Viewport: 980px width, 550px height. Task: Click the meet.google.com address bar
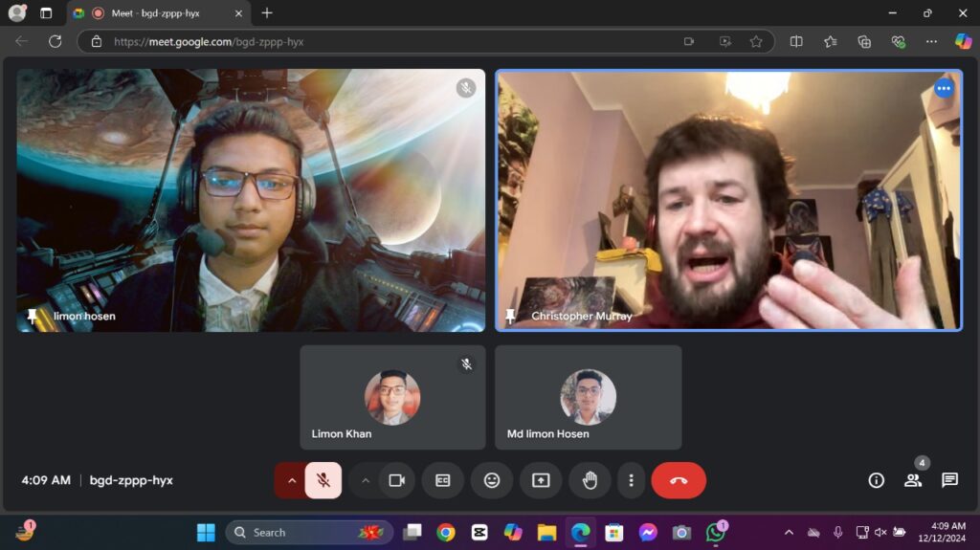[383, 41]
